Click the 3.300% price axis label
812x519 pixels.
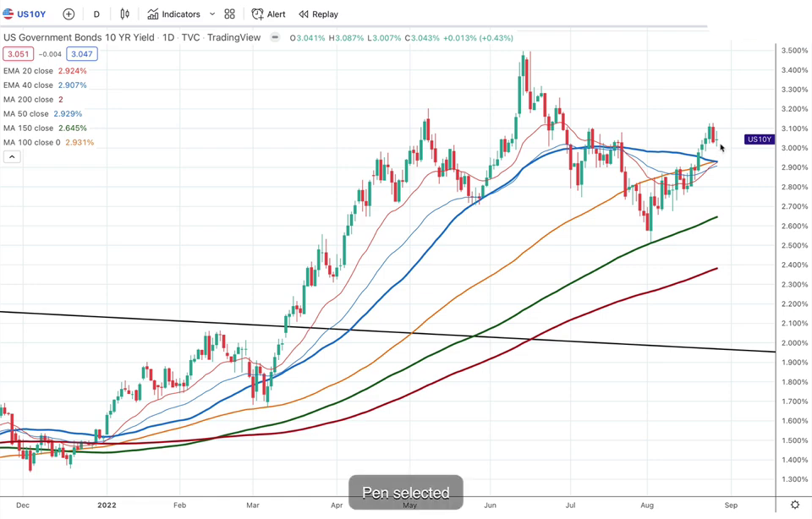(794, 90)
